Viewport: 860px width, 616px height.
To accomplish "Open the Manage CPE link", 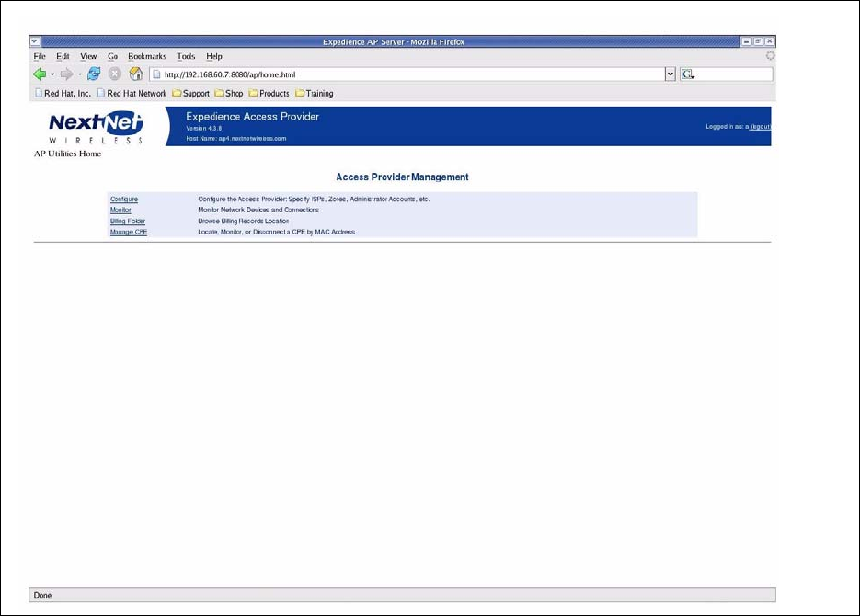I will coord(129,232).
